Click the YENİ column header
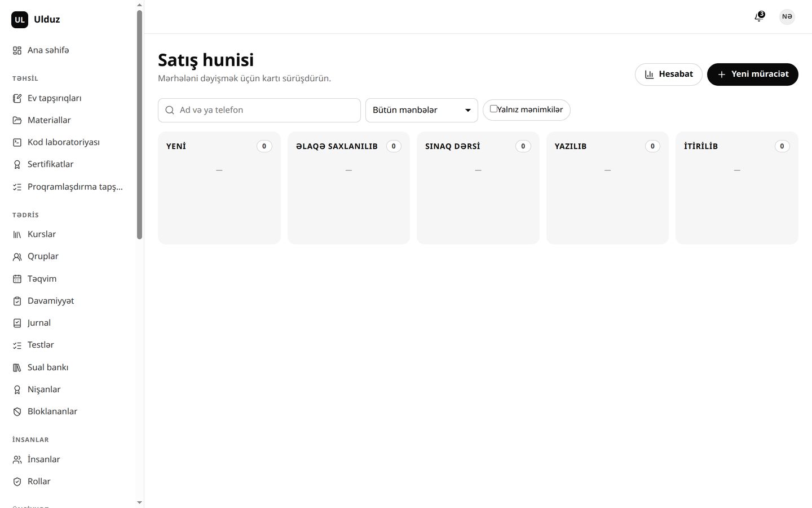 [176, 146]
